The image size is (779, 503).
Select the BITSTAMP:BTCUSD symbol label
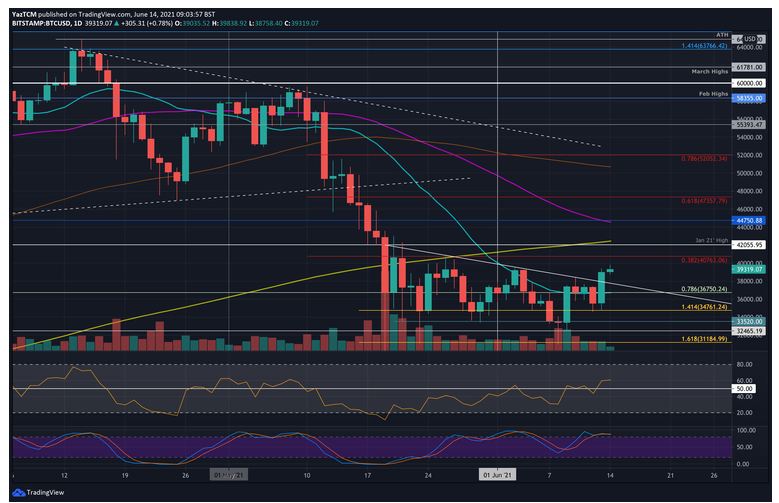point(40,23)
